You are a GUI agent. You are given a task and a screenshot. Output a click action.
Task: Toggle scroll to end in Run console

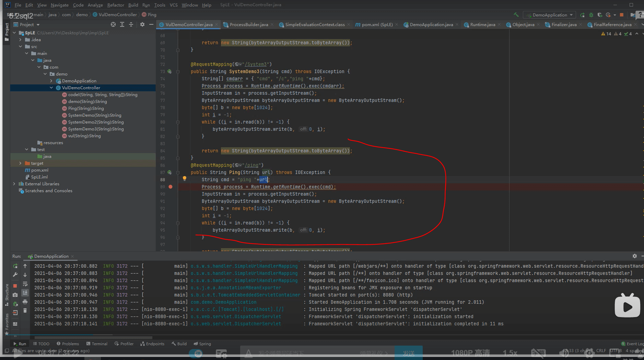(25, 293)
